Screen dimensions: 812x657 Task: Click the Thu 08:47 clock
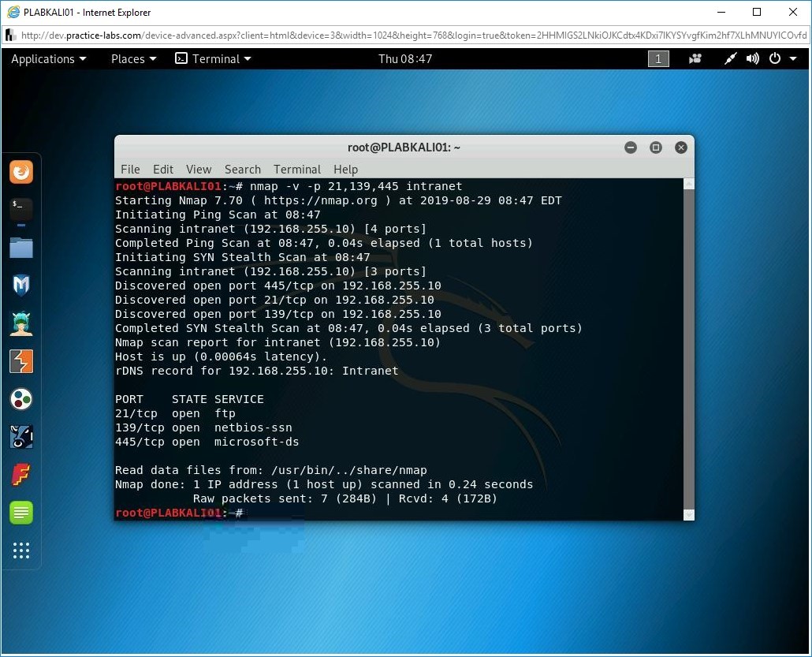(405, 59)
